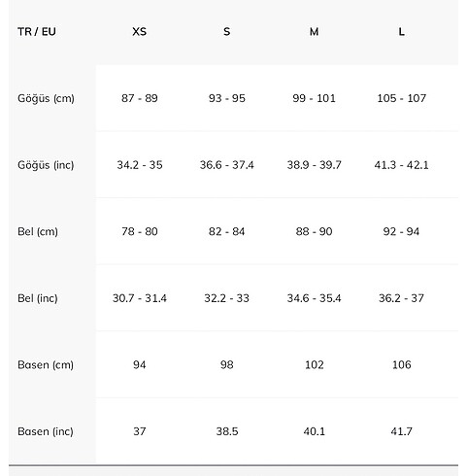
Task: Click the Bel (inc) row label
Action: point(38,298)
